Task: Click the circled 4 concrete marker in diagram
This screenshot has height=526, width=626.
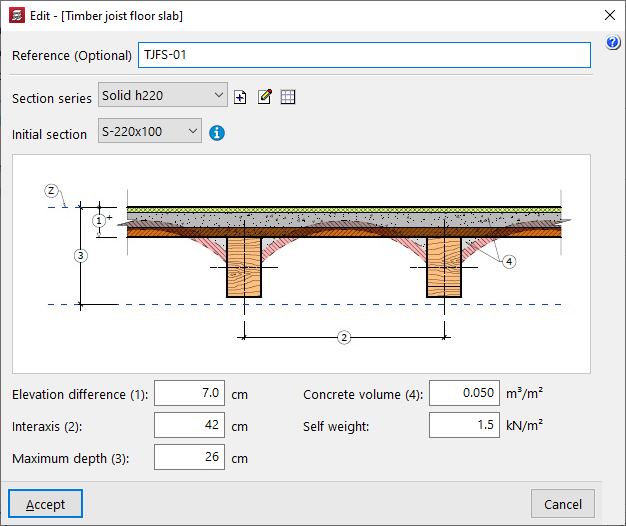Action: pos(510,261)
